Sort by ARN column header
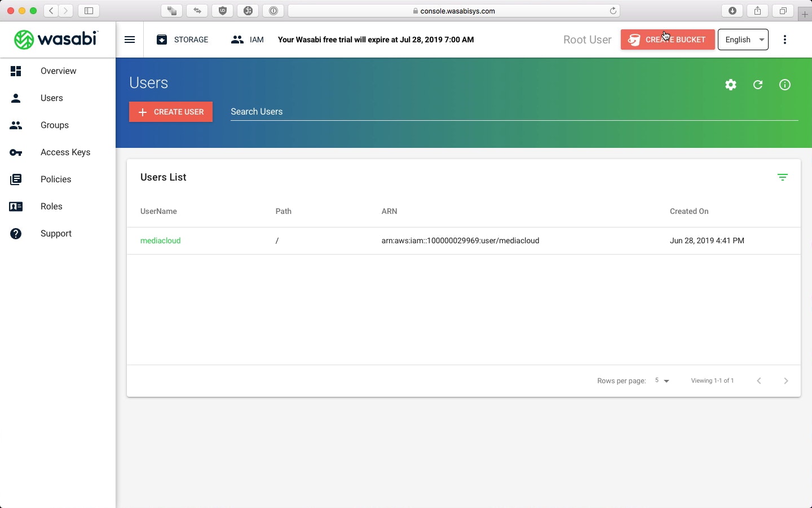Screen dimensions: 812x508 [389, 211]
